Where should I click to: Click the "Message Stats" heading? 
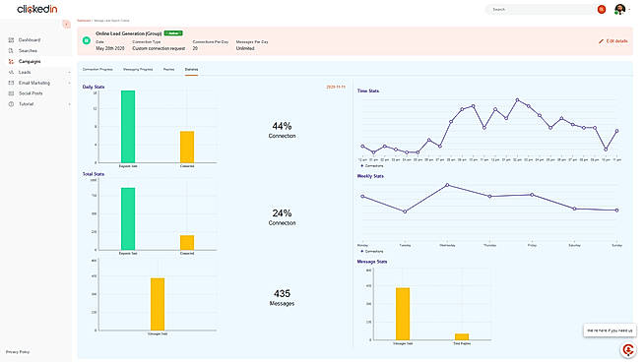coord(372,262)
